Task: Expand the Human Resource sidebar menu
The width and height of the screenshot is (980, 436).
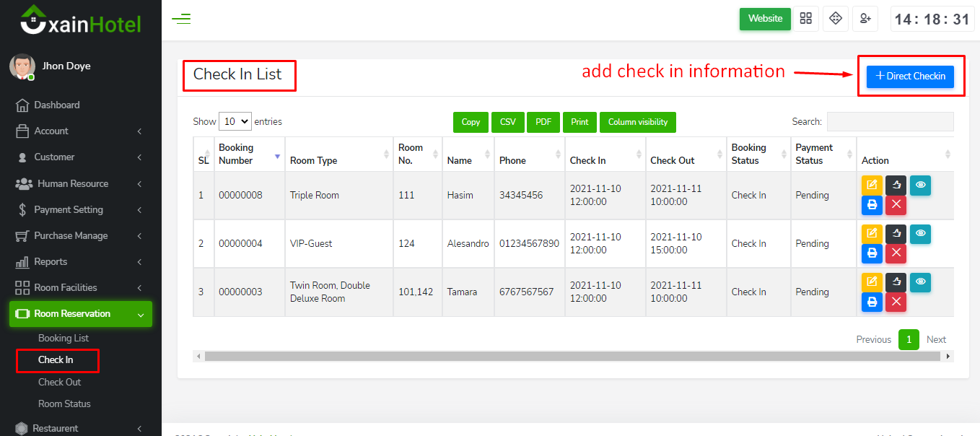Action: (73, 183)
